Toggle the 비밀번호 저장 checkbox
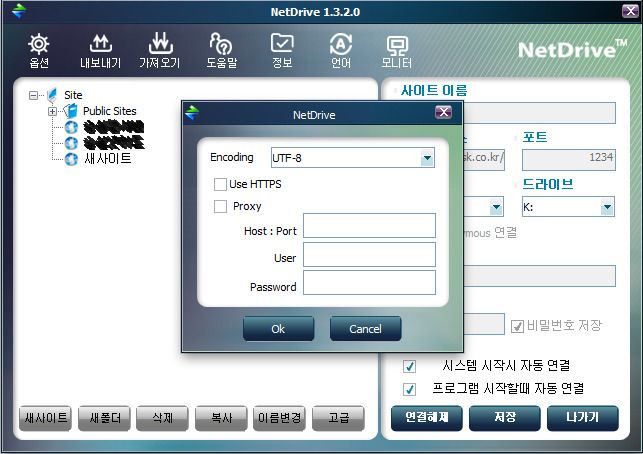This screenshot has height=454, width=643. (517, 326)
